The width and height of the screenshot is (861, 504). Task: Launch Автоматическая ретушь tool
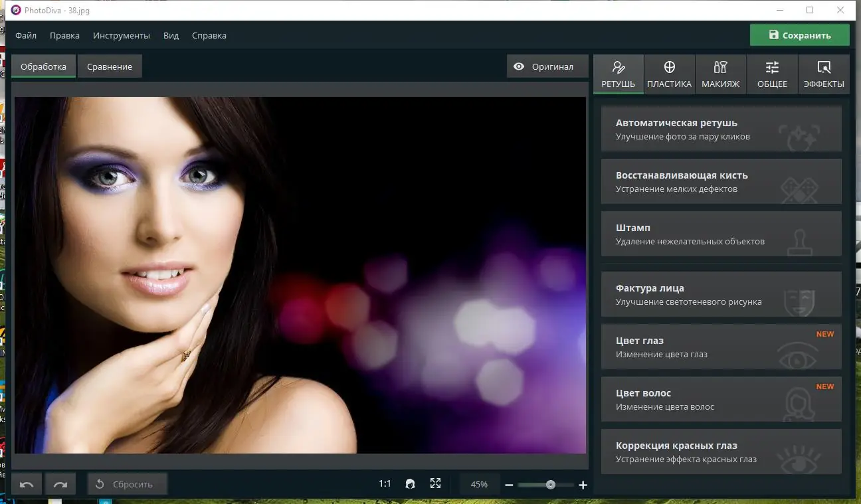coord(721,129)
